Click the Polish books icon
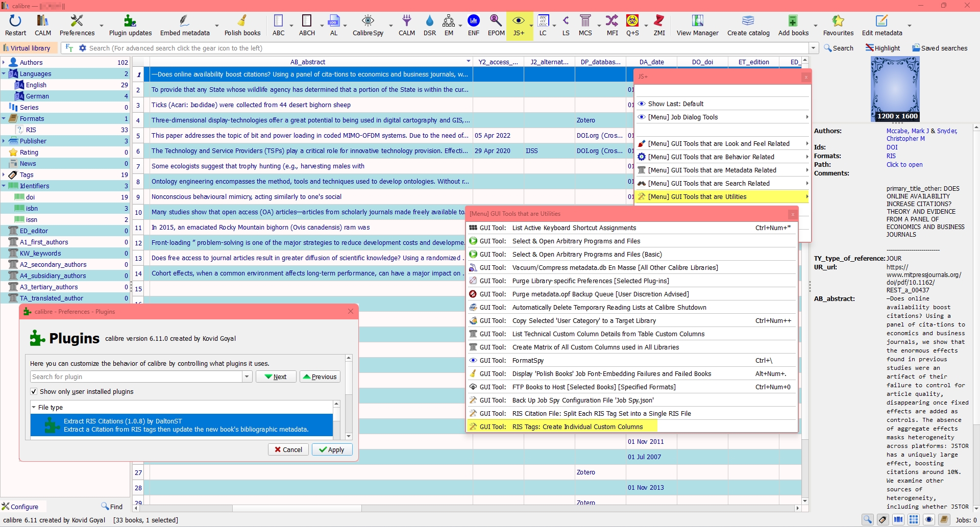Screen dimensions: 980x527 242,25
